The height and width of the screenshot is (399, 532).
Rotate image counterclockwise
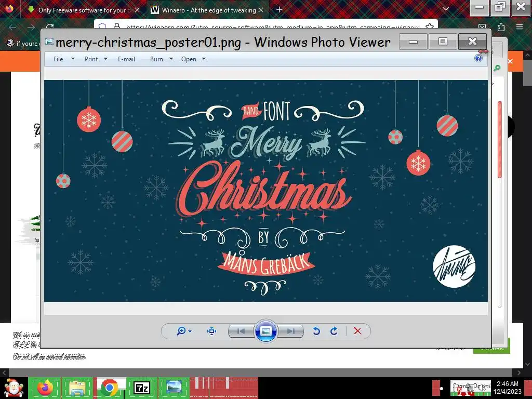tap(316, 331)
